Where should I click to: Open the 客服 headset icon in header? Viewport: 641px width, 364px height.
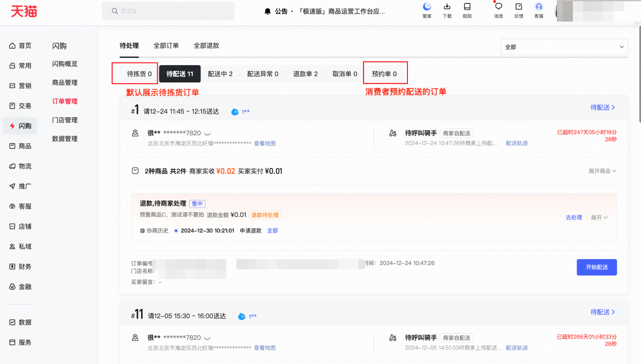click(539, 7)
